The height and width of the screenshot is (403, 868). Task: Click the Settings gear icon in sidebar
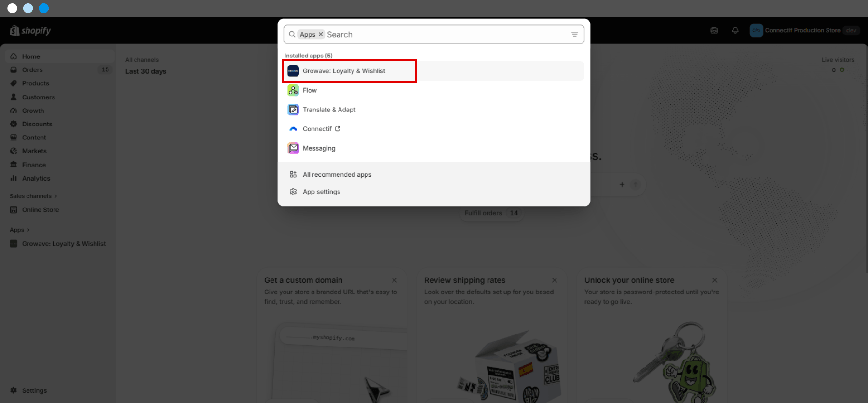[14, 390]
